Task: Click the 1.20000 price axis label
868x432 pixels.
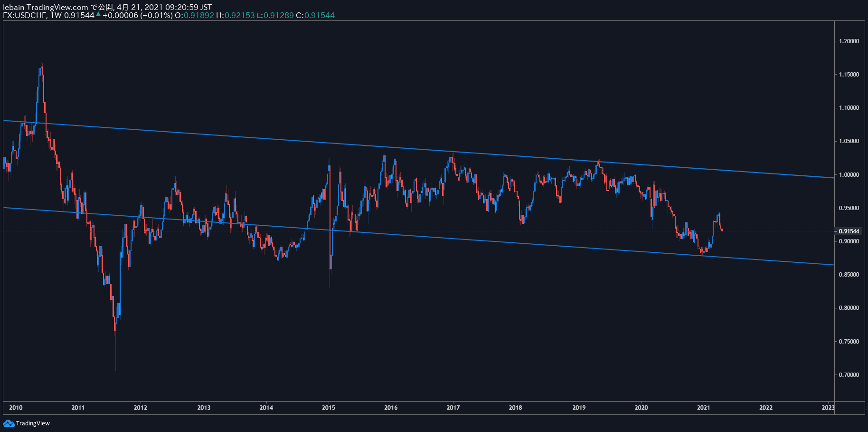Action: [849, 41]
